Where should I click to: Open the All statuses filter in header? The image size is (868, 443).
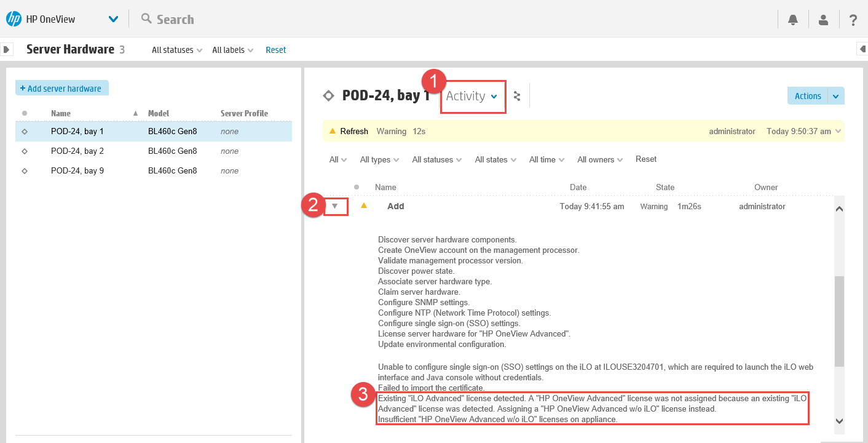pos(177,50)
